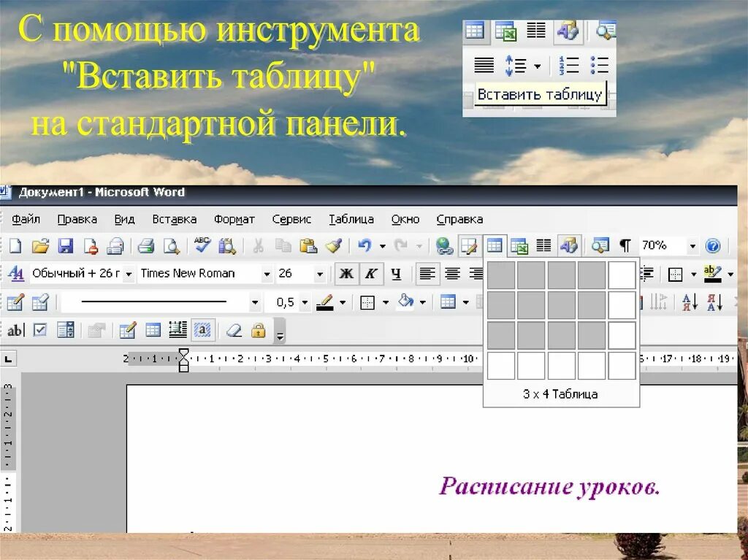Reset form fields with the eraser icon

pos(234,330)
